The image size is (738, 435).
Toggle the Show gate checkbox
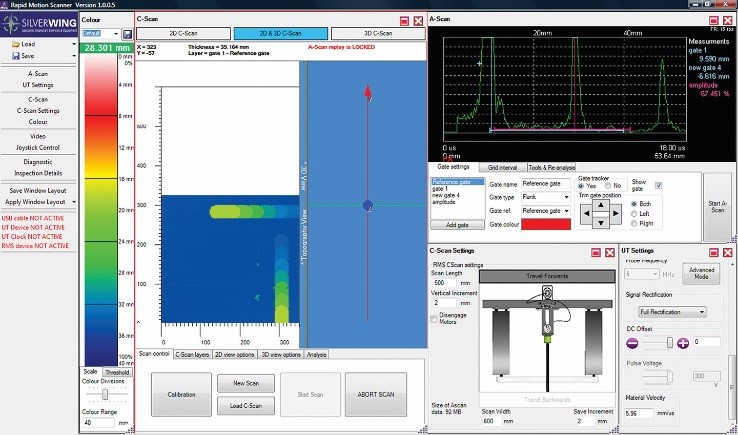(x=657, y=185)
